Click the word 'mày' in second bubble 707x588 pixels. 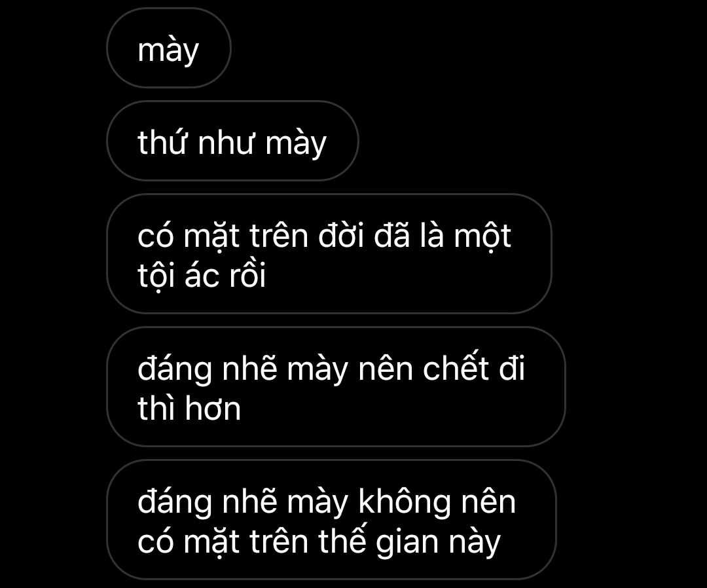(x=296, y=143)
